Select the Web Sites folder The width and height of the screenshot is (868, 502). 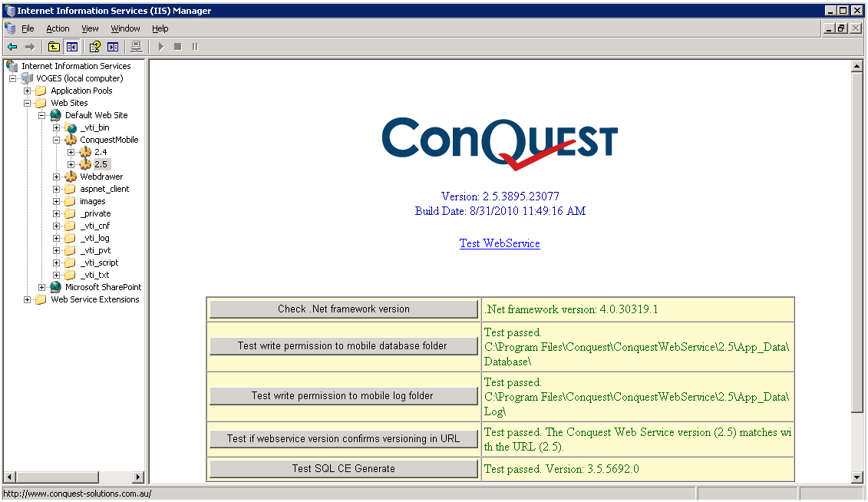coord(69,103)
